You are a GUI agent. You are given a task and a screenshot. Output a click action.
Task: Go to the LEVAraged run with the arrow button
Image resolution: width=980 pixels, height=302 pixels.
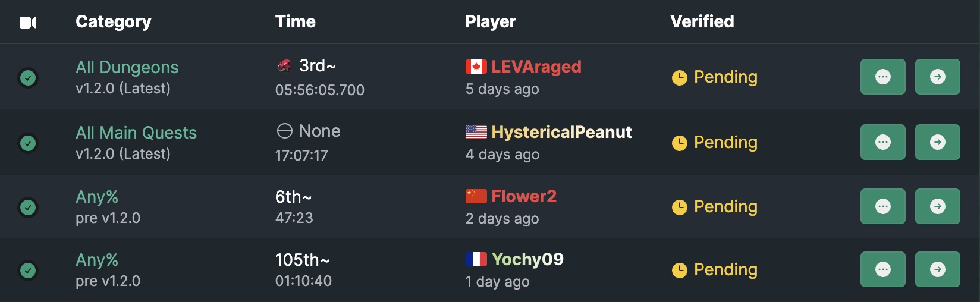(x=938, y=77)
